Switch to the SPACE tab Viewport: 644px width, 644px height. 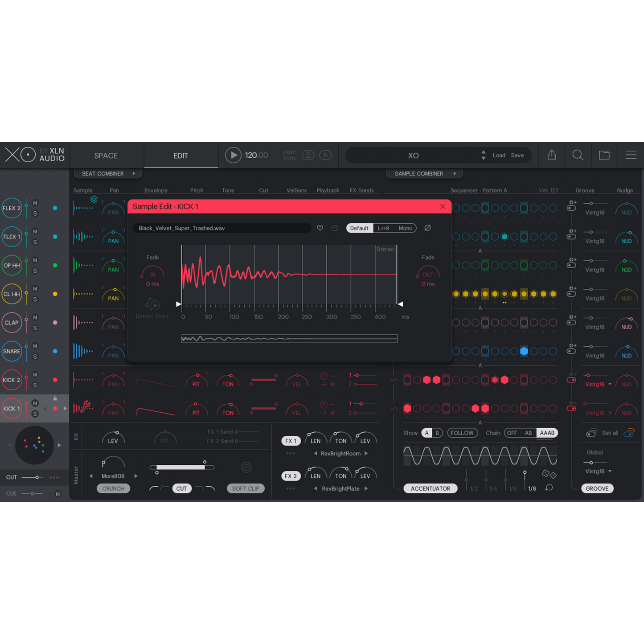(106, 156)
